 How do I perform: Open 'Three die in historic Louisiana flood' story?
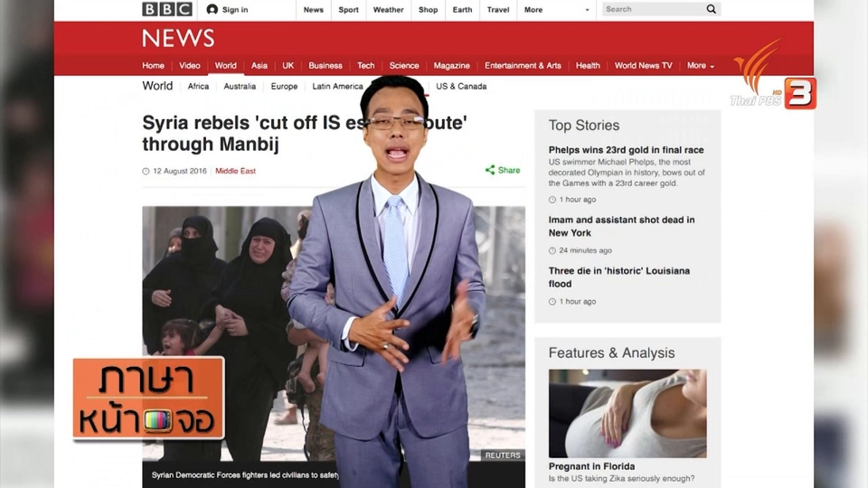[x=618, y=277]
